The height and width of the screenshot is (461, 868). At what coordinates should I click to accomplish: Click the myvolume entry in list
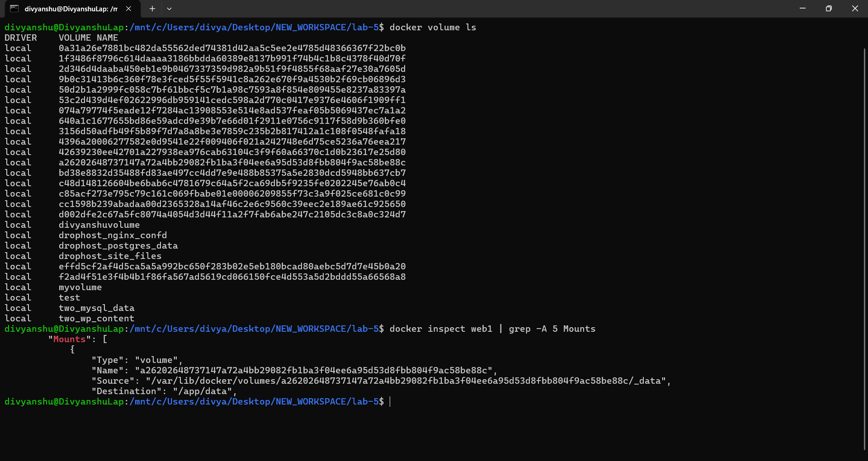[x=80, y=287]
